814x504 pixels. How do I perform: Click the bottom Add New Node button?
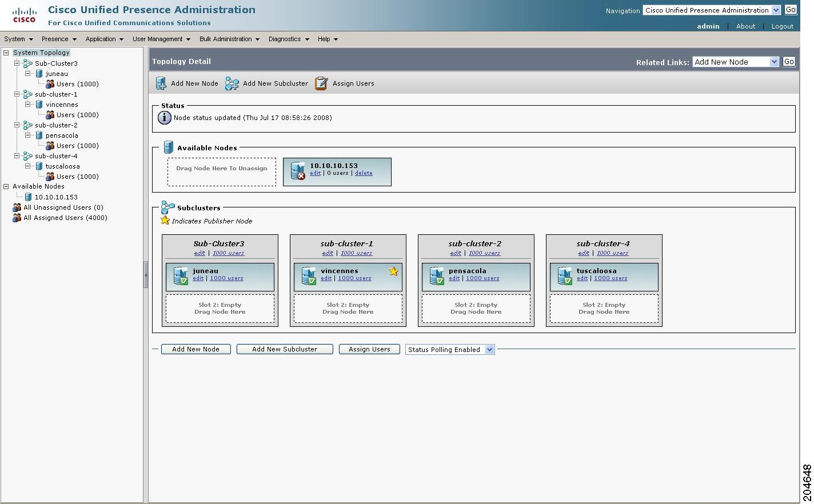tap(196, 349)
